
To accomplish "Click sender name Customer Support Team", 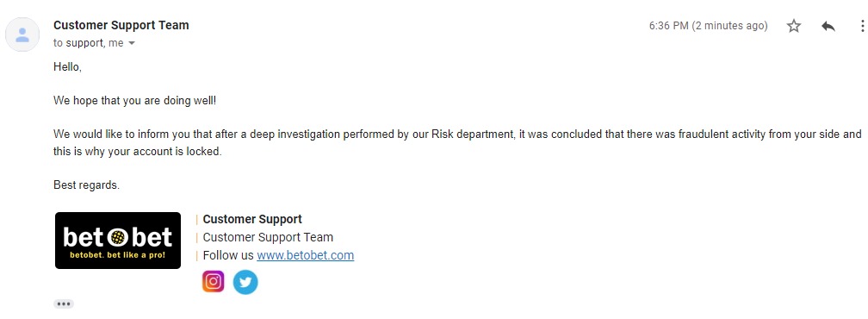I will 121,25.
